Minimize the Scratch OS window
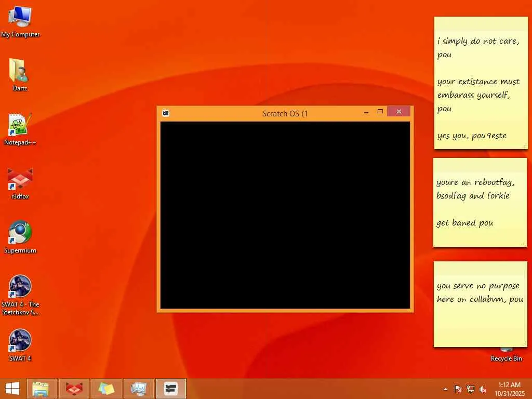532x399 pixels. pos(366,112)
